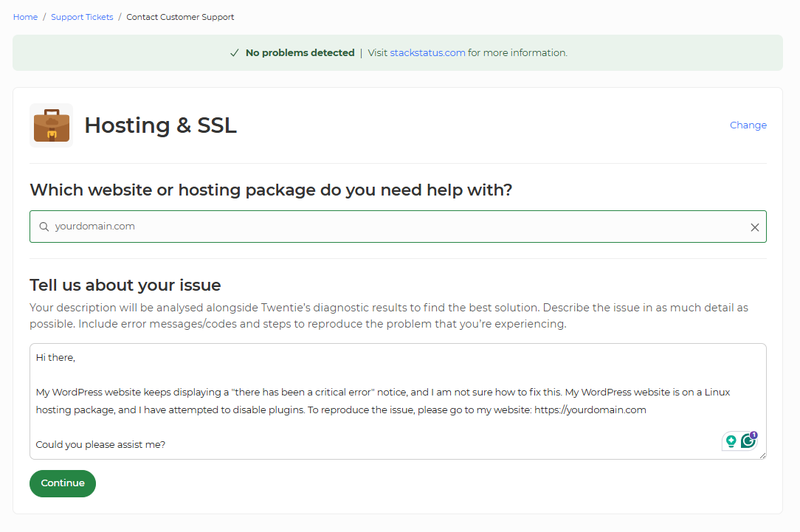Click the checkmark icon in status banner
800x532 pixels.
point(235,53)
